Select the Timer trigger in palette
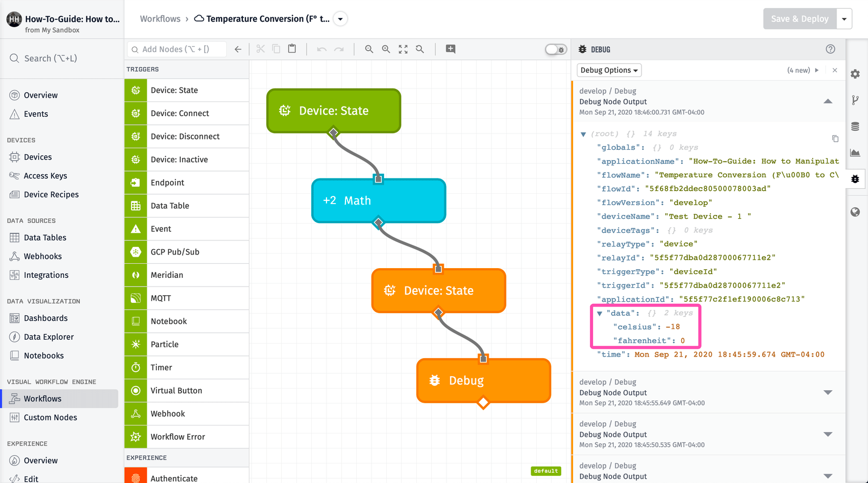 187,367
